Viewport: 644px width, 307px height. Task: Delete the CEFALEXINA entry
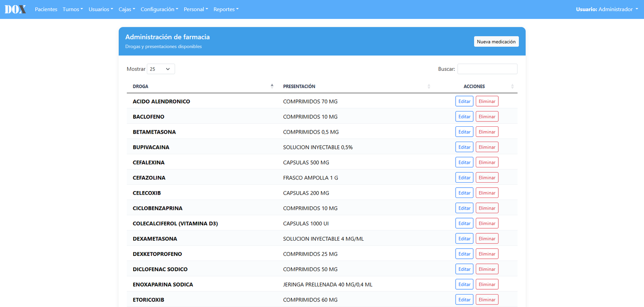pos(487,163)
